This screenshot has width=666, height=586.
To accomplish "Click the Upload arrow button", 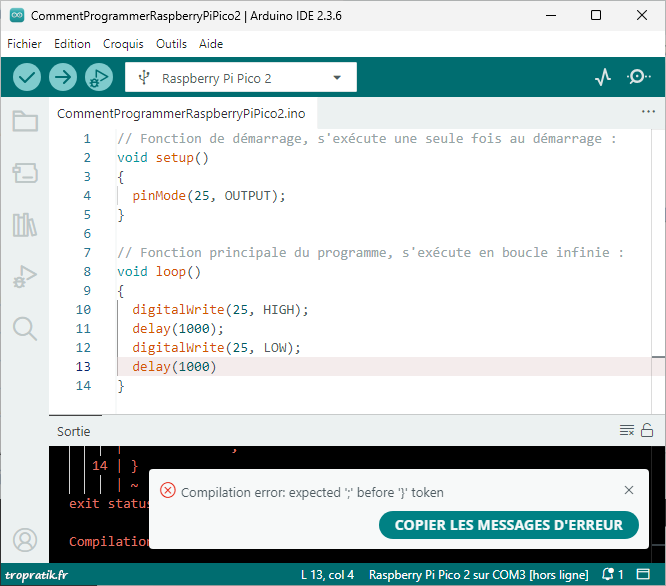I will [x=63, y=77].
